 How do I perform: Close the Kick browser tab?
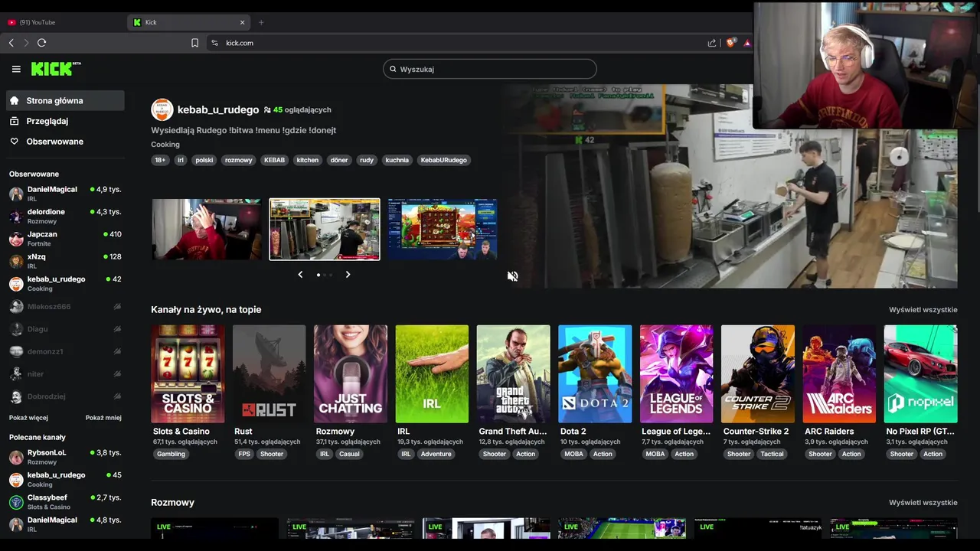pos(243,22)
